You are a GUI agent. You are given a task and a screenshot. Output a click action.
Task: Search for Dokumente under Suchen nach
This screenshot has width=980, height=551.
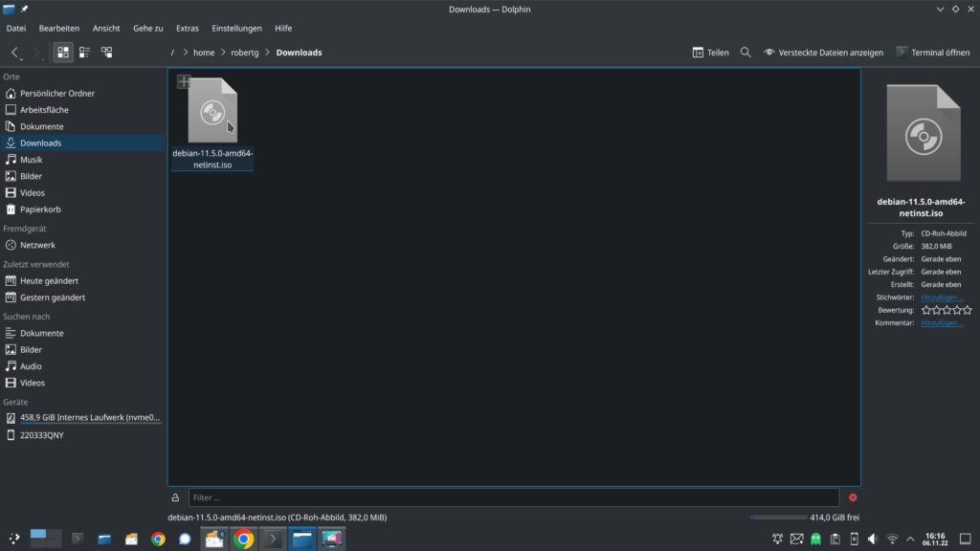pyautogui.click(x=82, y=333)
